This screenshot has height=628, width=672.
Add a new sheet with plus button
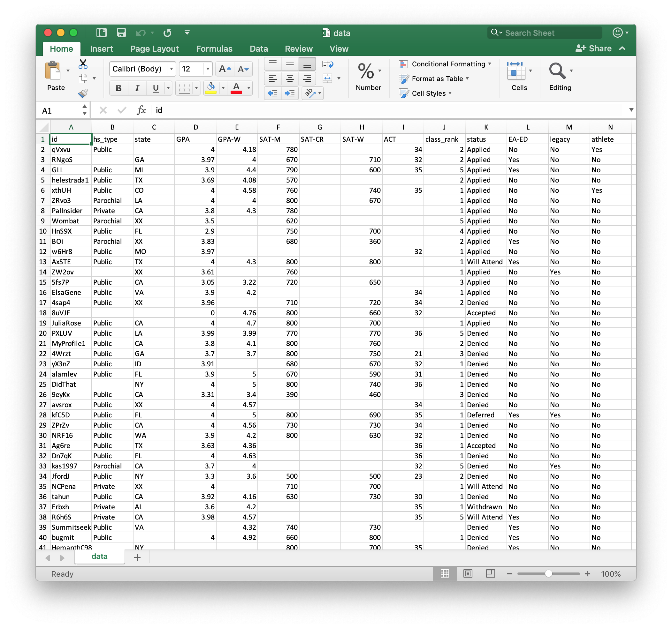coord(137,557)
